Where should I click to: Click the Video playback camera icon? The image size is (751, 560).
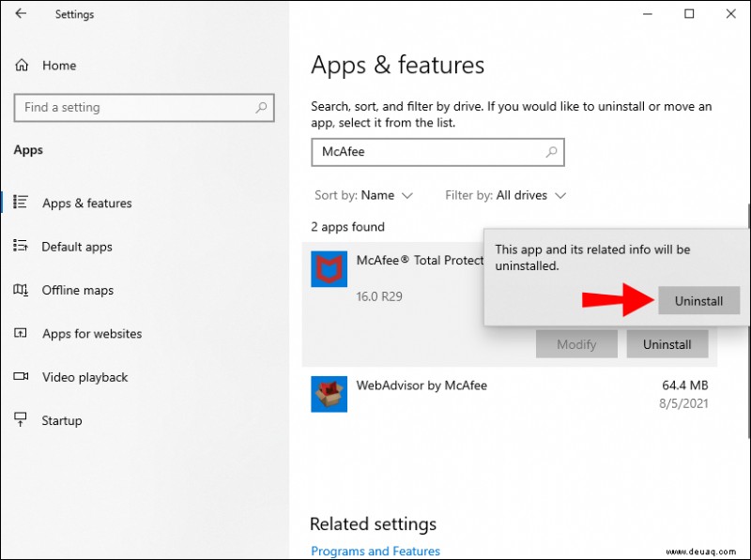click(x=21, y=376)
